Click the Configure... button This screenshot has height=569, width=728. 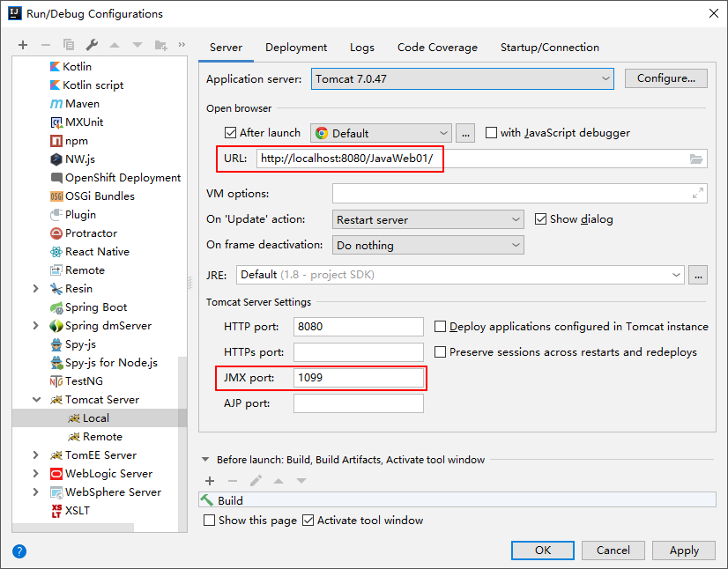[x=666, y=78]
